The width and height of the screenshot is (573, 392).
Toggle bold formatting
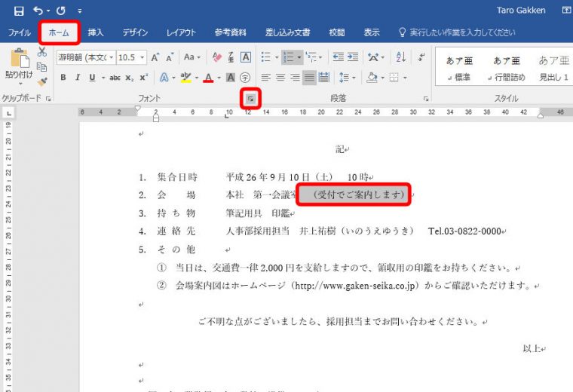click(x=63, y=78)
